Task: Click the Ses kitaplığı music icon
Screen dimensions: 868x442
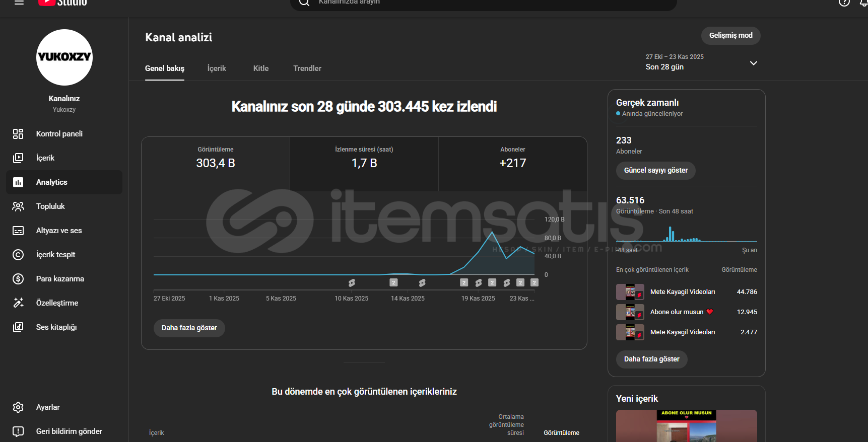Action: pos(18,327)
